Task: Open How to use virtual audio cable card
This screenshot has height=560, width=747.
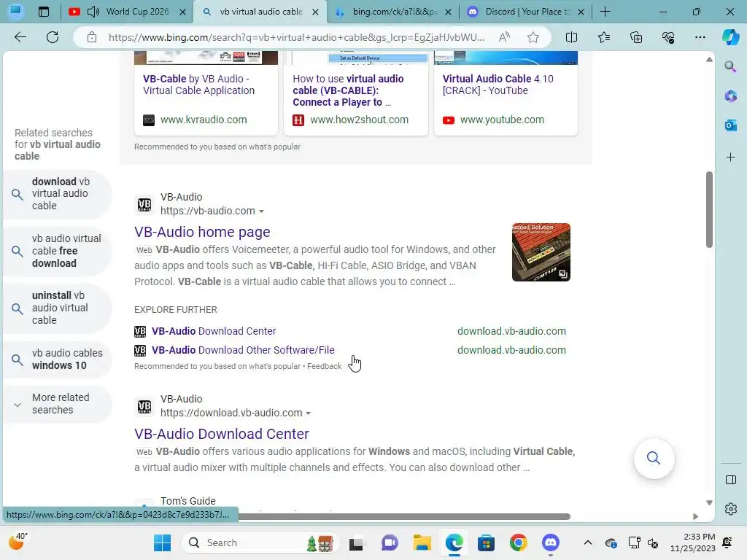Action: [356, 93]
